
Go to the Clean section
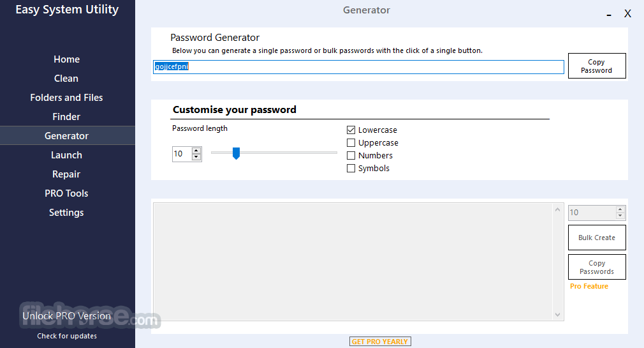pos(66,78)
